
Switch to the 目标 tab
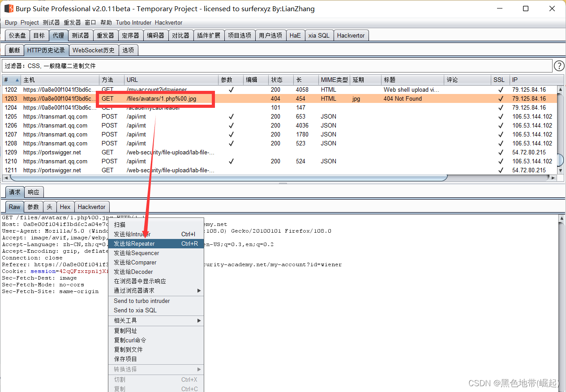click(x=39, y=35)
